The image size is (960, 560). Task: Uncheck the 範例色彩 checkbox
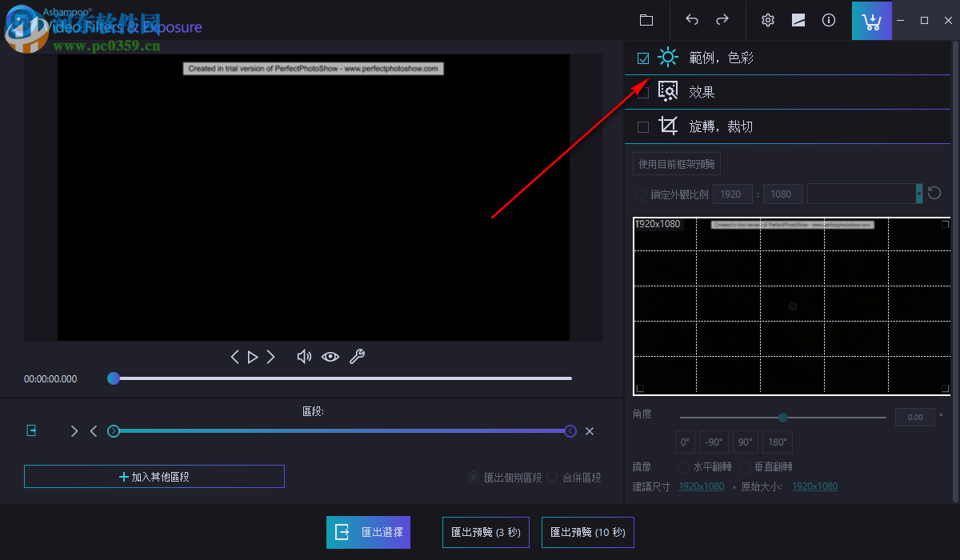pos(642,57)
